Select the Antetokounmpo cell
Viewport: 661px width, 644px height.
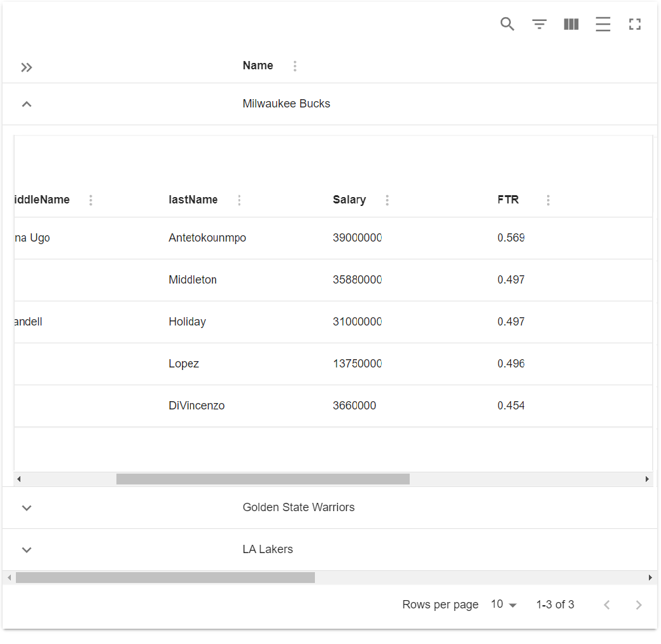pos(207,238)
